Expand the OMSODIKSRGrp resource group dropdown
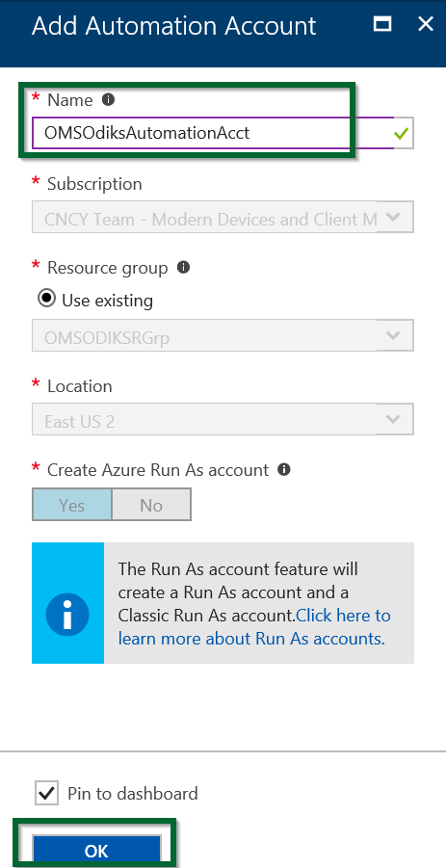 223,335
